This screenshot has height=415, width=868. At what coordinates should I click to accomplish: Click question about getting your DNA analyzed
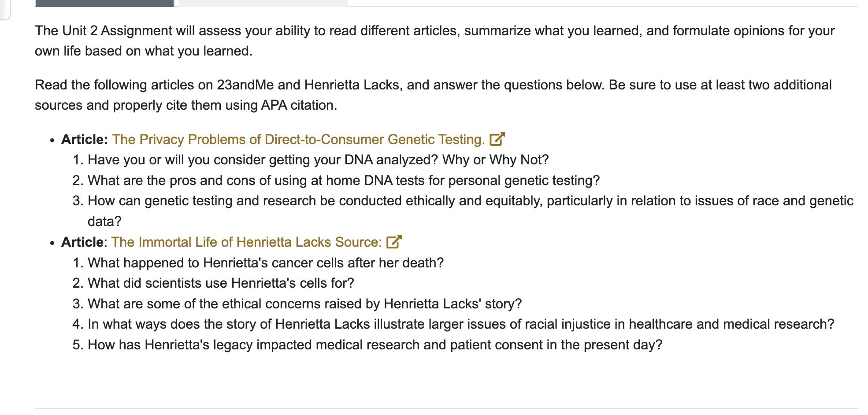pos(318,159)
